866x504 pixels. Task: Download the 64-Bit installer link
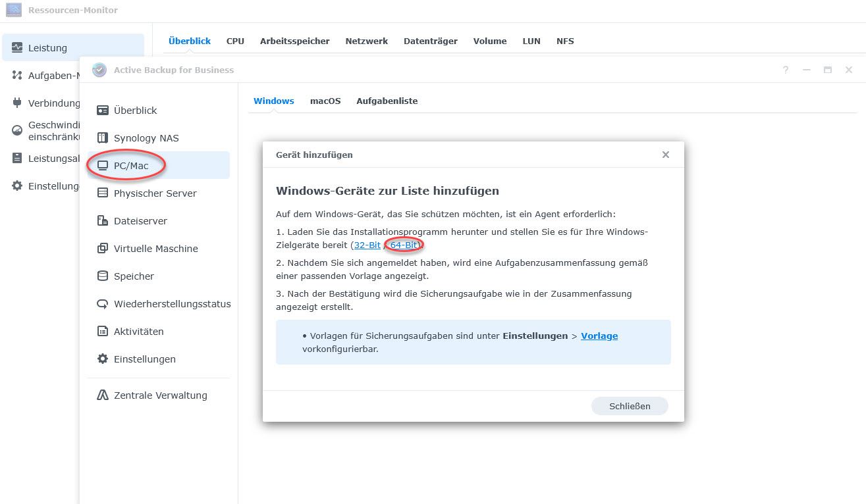(x=404, y=245)
